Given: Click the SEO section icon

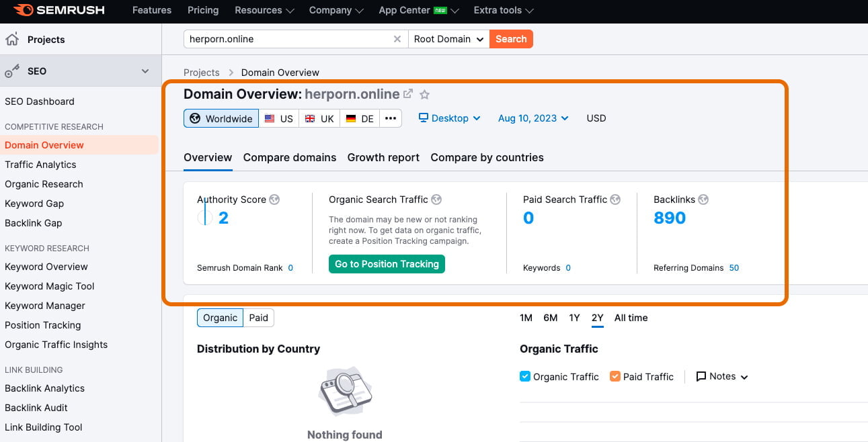Looking at the screenshot, I should [x=12, y=71].
